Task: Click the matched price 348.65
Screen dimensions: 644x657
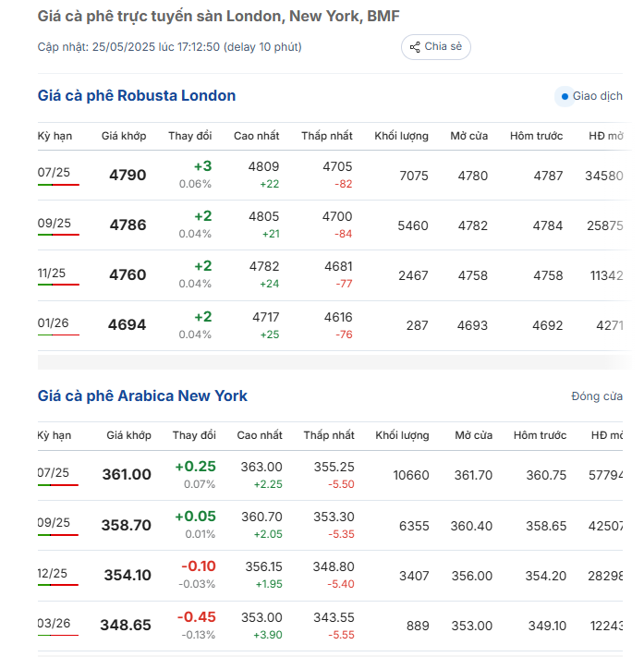Action: click(x=126, y=626)
